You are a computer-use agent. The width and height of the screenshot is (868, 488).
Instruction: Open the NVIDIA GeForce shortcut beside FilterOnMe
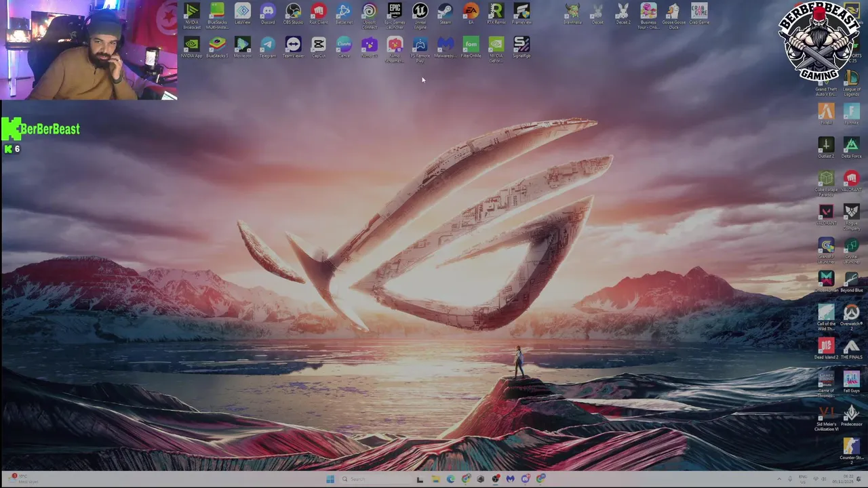coord(496,49)
